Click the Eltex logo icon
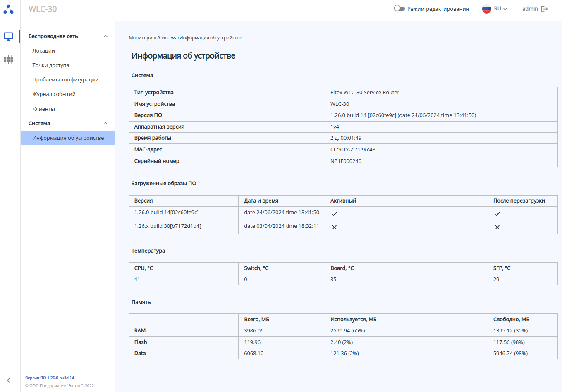 coord(9,9)
